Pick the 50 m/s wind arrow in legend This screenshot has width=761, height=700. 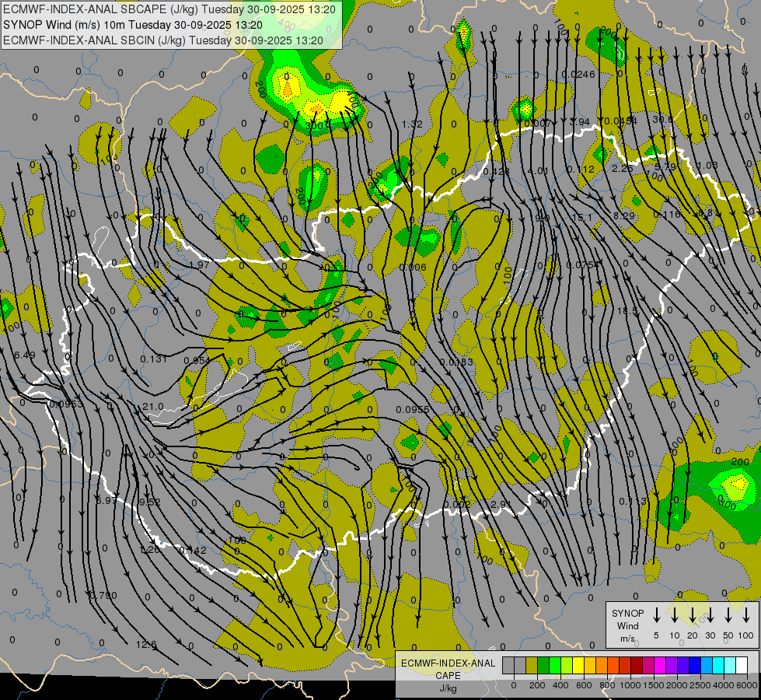pos(728,615)
